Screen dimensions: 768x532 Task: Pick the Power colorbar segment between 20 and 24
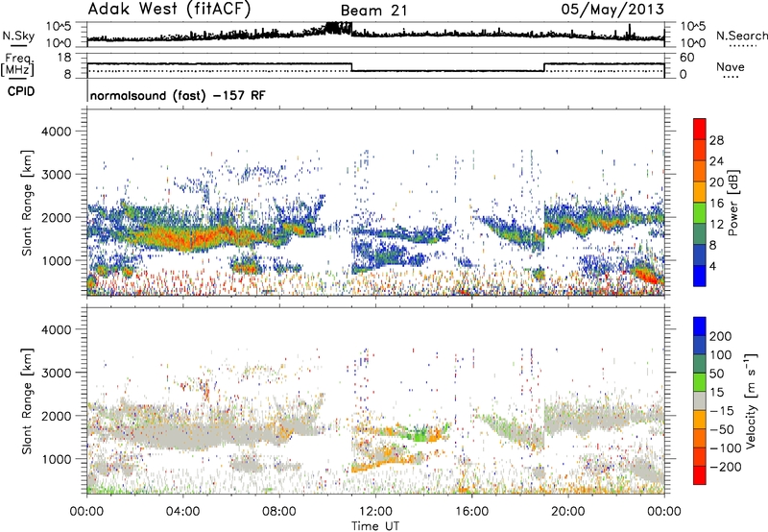(x=700, y=171)
